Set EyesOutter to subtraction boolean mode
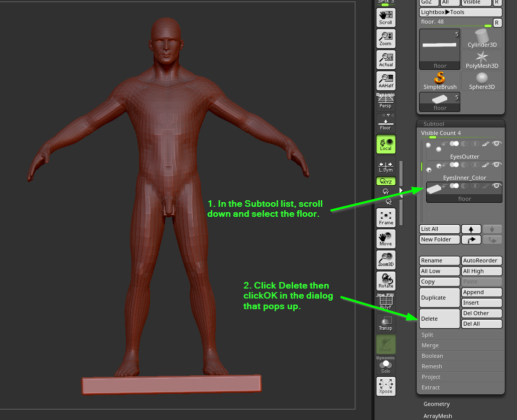 tap(465, 144)
